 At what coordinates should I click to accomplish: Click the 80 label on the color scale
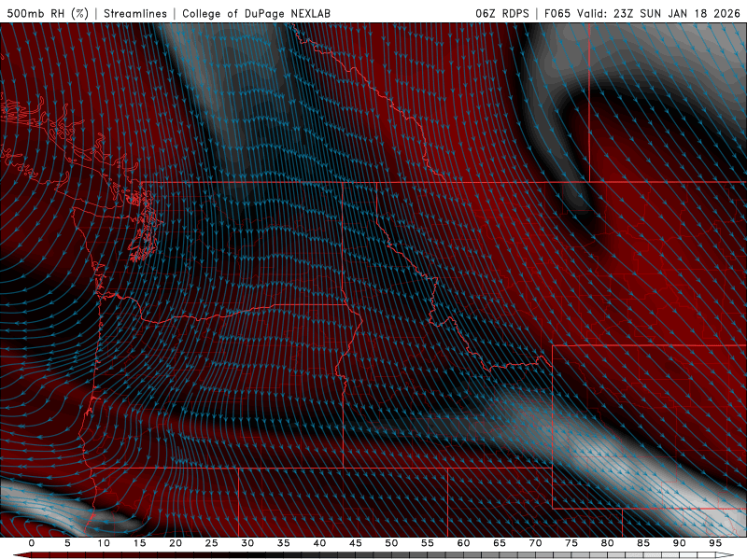tap(607, 543)
